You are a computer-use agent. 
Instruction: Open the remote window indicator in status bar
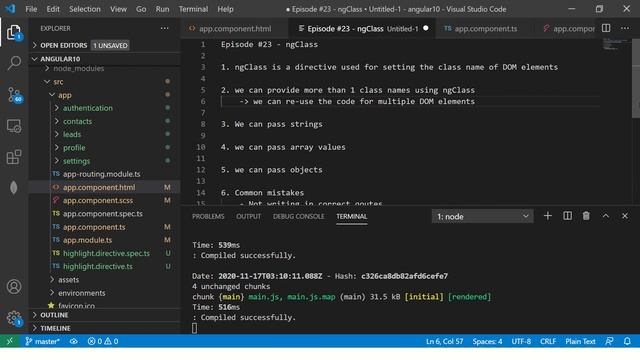[9, 341]
